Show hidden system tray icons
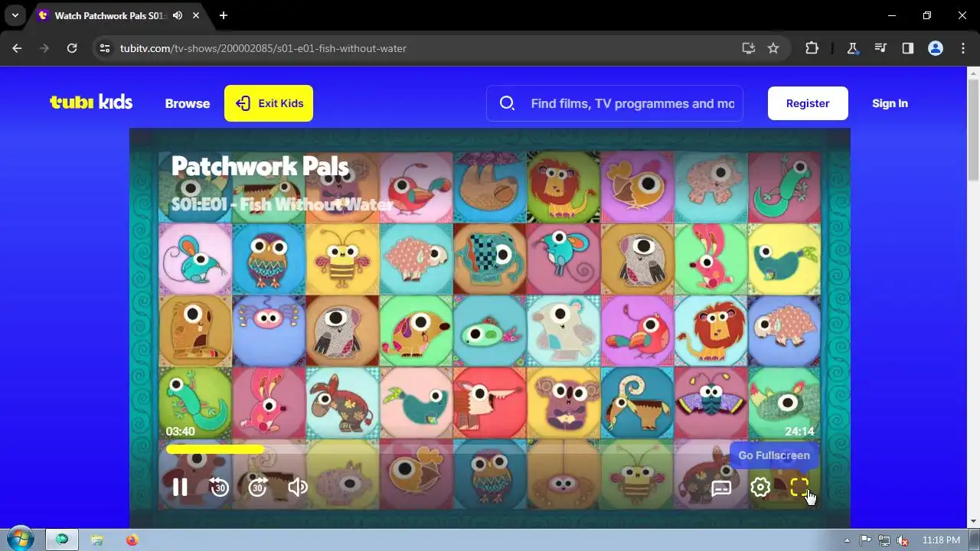980x551 pixels. click(847, 540)
